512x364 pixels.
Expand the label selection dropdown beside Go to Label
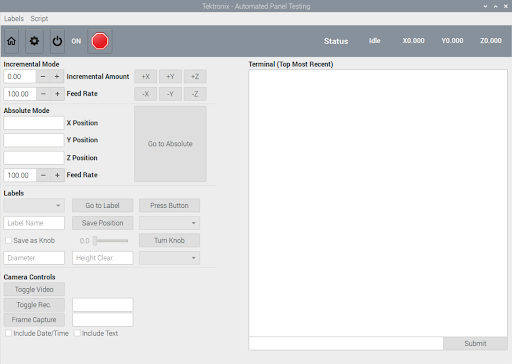34,205
